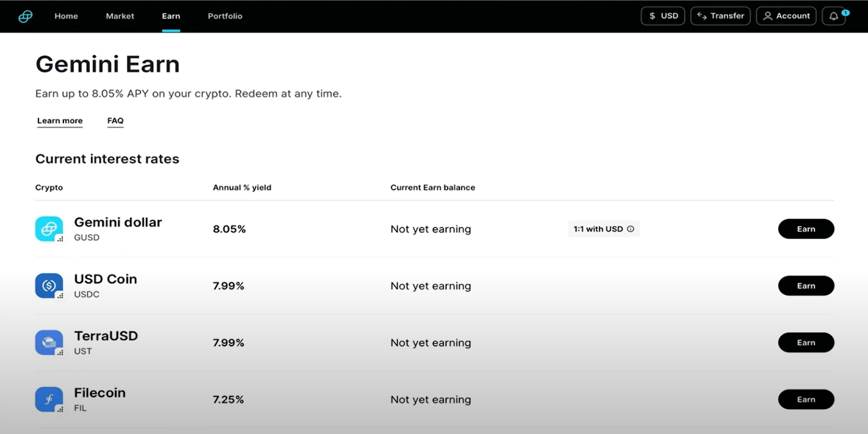Click the Filecoin FIL coin icon

49,400
